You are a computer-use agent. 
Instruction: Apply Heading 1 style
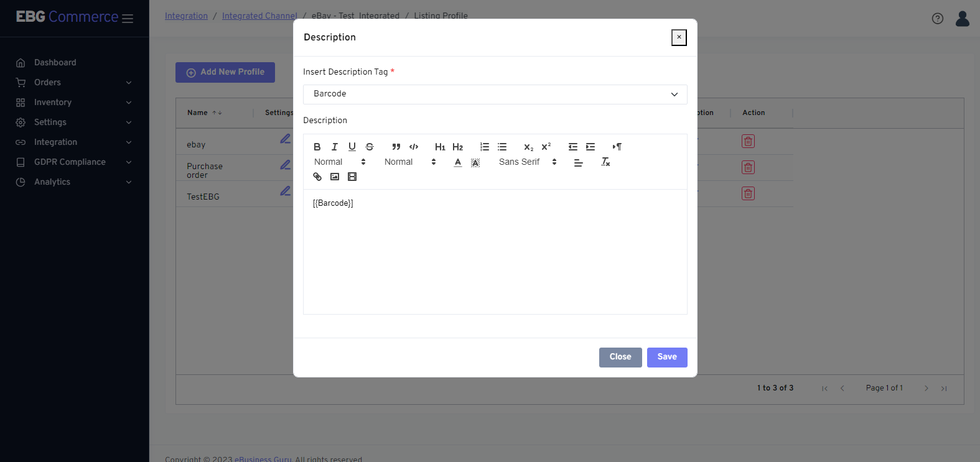(x=440, y=147)
